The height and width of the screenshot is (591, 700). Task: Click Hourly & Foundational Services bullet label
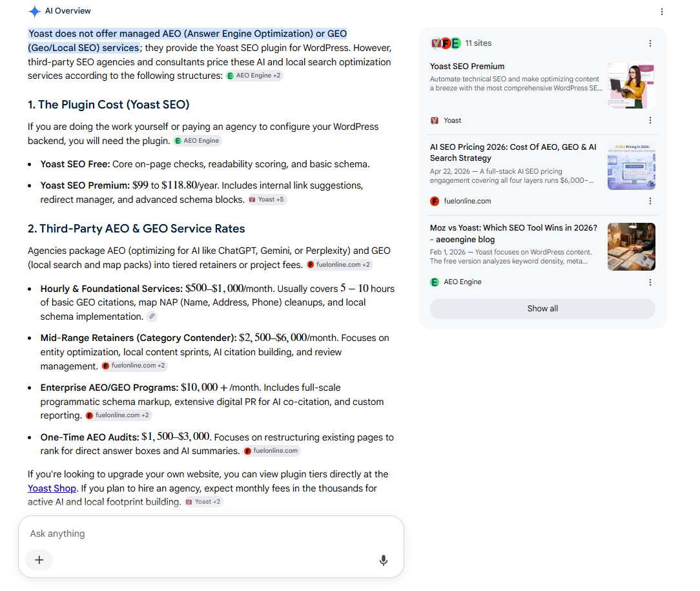tap(112, 289)
